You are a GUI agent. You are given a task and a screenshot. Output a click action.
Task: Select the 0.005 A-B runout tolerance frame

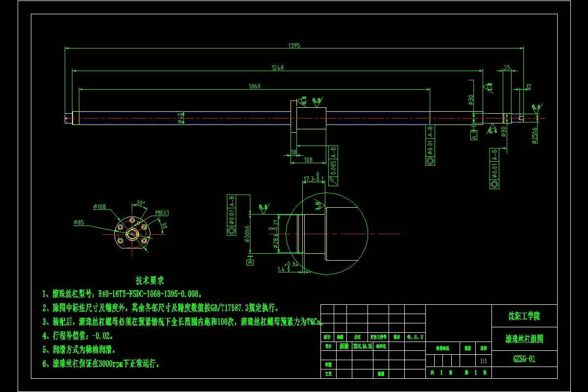(333, 166)
